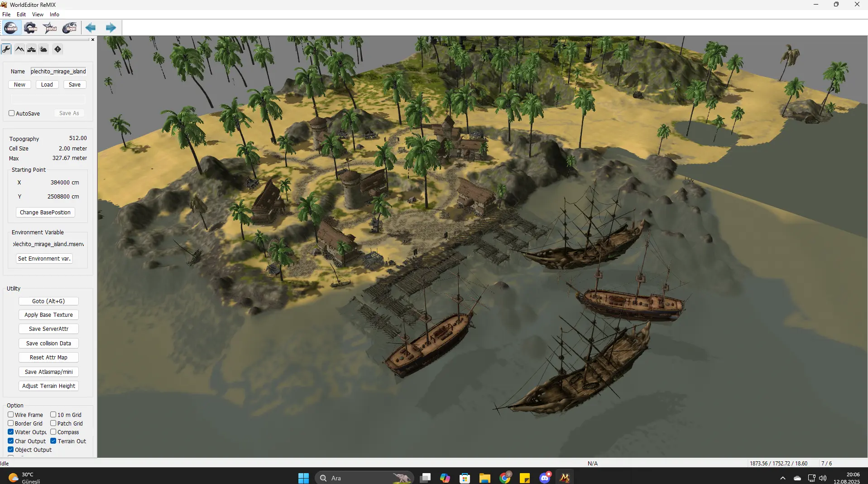Click the Load map button
Viewport: 868px width, 484px height.
47,85
